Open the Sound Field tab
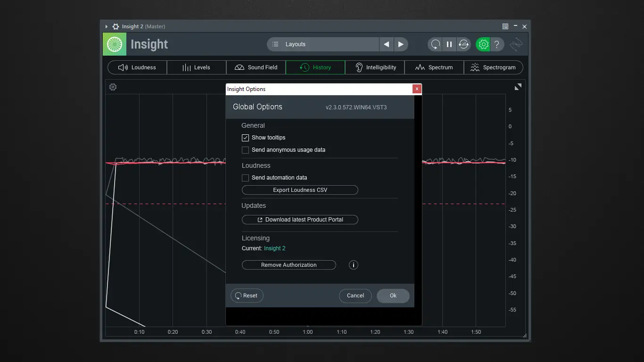The height and width of the screenshot is (362, 644). tap(256, 67)
